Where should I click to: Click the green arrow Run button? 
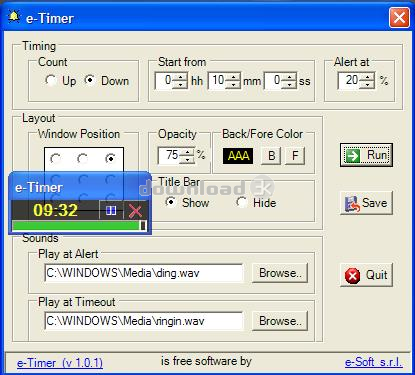click(366, 155)
